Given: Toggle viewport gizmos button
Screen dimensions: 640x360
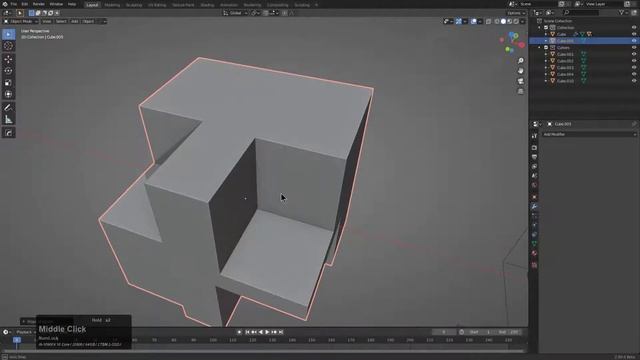Looking at the screenshot, I should click(x=458, y=21).
